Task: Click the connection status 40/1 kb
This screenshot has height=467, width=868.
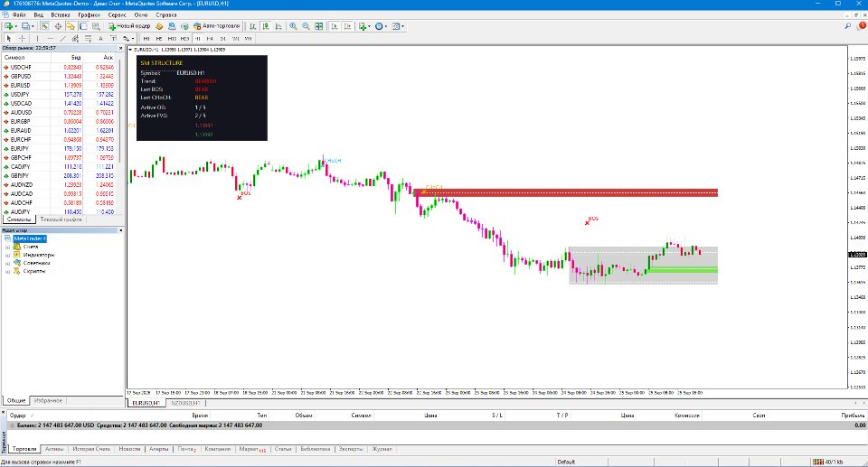Action: point(827,462)
